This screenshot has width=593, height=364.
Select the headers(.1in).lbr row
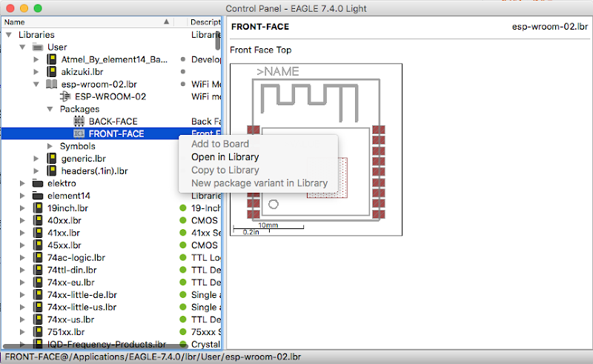click(111, 171)
